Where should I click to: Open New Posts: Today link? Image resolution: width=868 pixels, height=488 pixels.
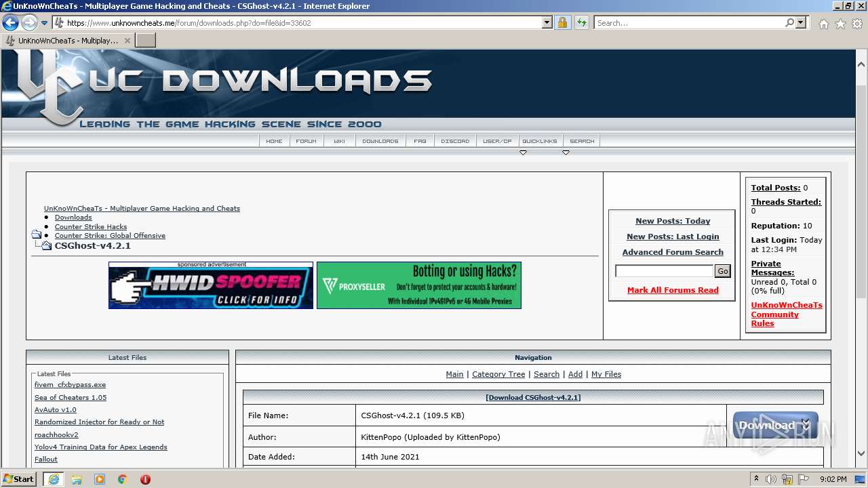pos(673,221)
